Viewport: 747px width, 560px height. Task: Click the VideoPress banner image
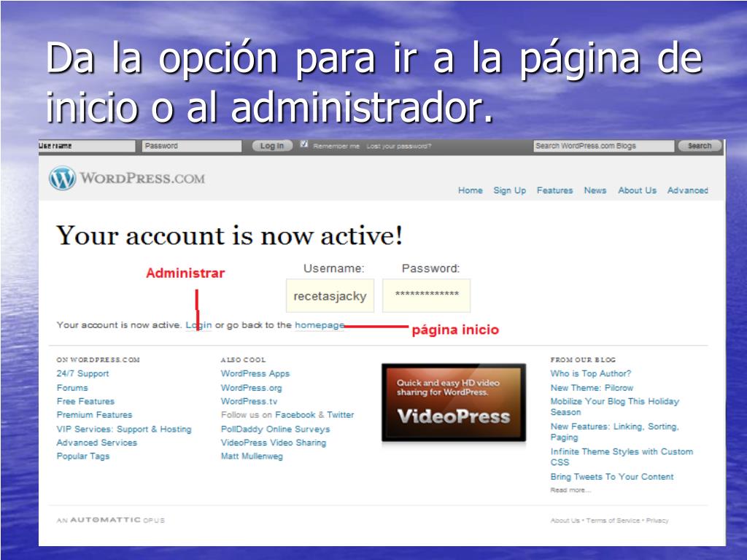click(454, 402)
